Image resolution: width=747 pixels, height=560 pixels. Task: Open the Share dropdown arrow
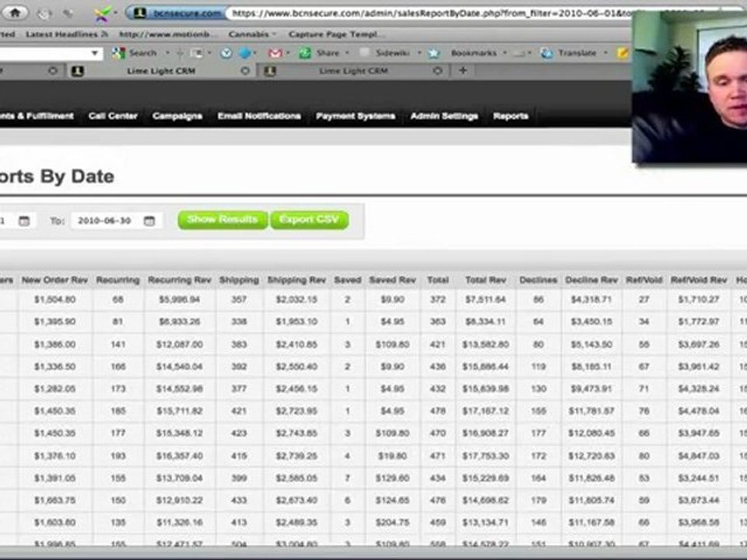[x=347, y=53]
